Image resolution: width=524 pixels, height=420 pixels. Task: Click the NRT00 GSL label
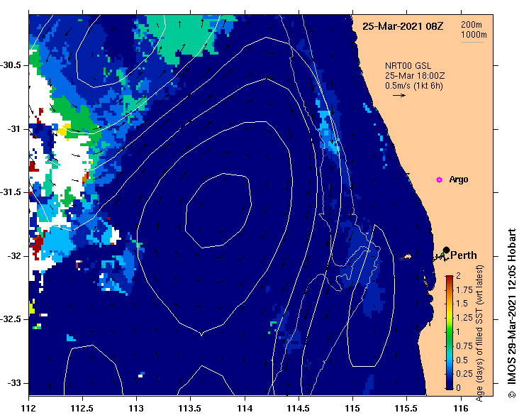pyautogui.click(x=408, y=66)
